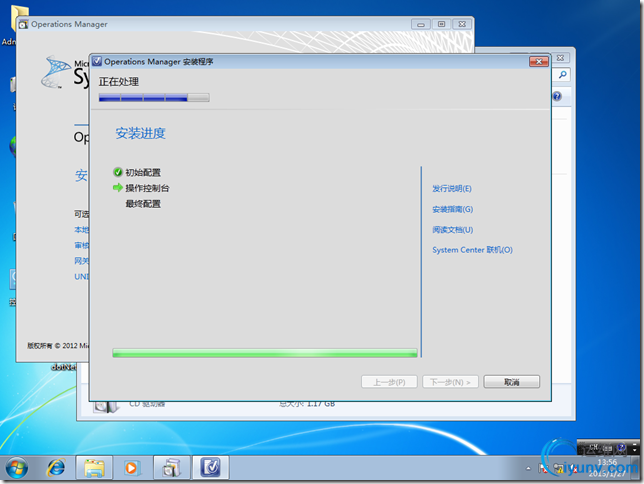Click the System Center logo in background window
The image size is (644, 484).
[x=55, y=72]
